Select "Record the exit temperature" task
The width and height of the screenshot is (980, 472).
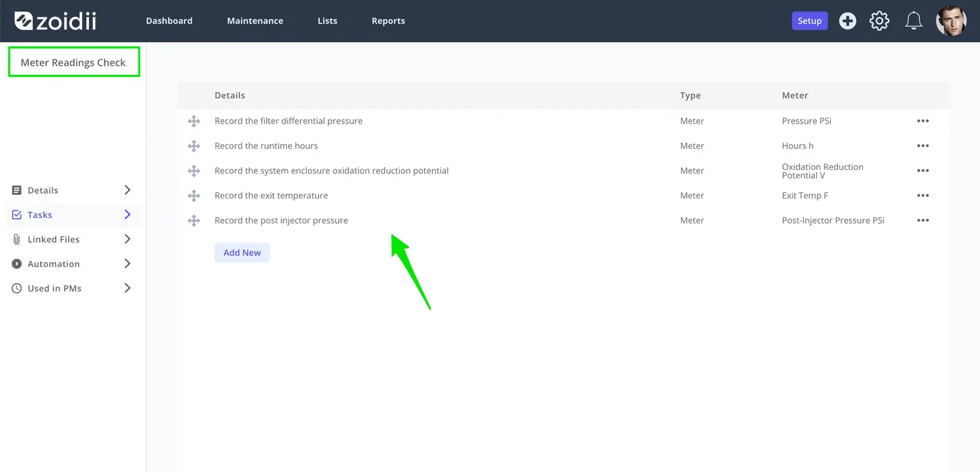pyautogui.click(x=271, y=196)
